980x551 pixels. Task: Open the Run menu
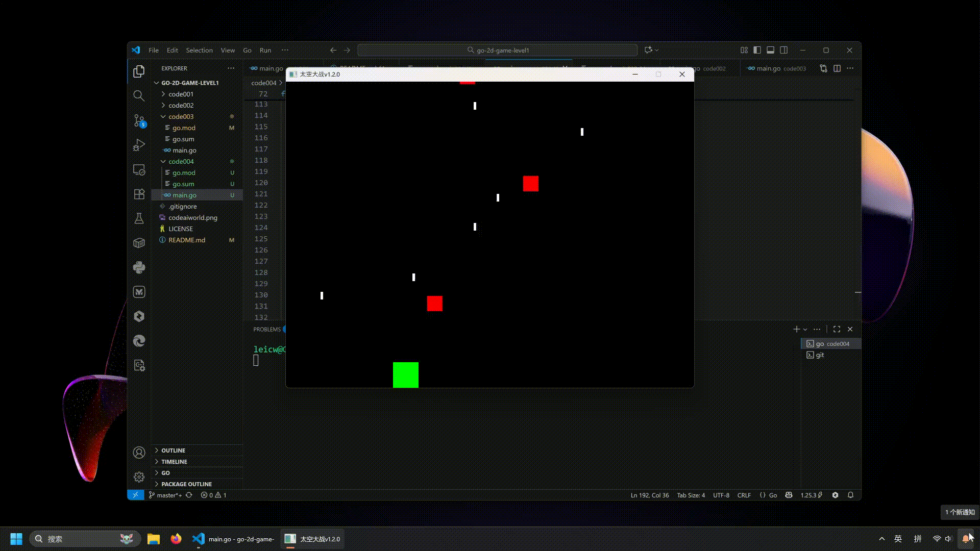point(265,50)
